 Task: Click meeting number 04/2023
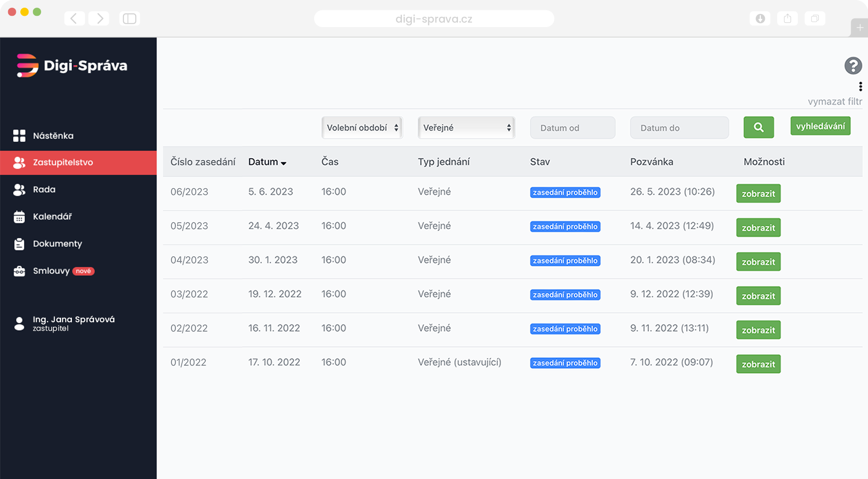coord(189,260)
